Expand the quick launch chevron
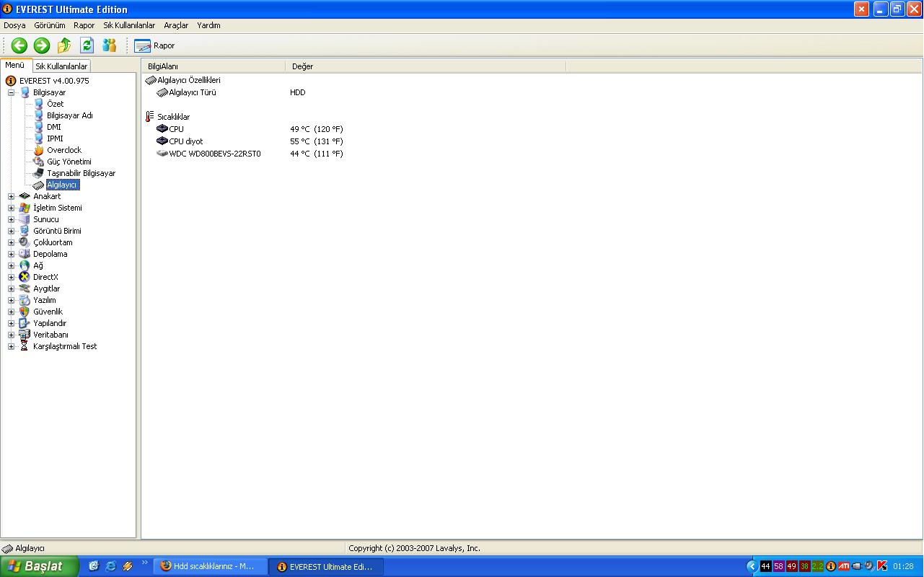This screenshot has width=924, height=577. pos(145,563)
